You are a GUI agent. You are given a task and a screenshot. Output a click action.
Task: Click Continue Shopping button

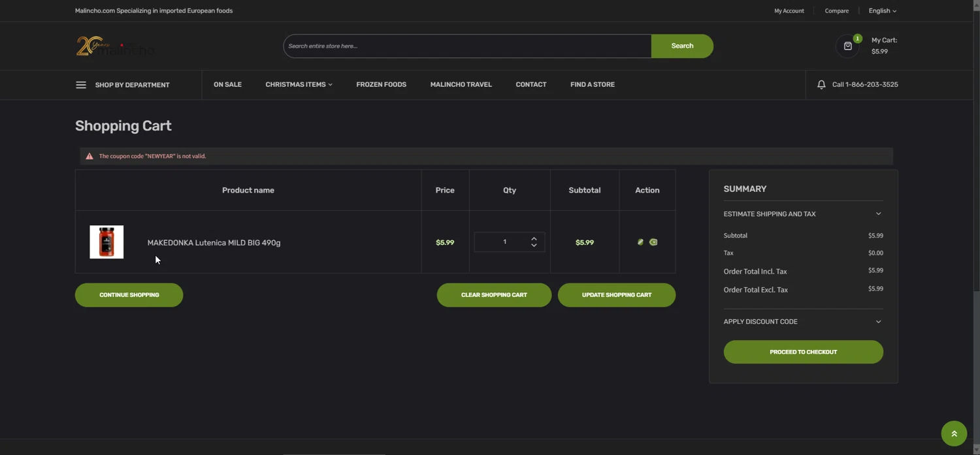(129, 295)
